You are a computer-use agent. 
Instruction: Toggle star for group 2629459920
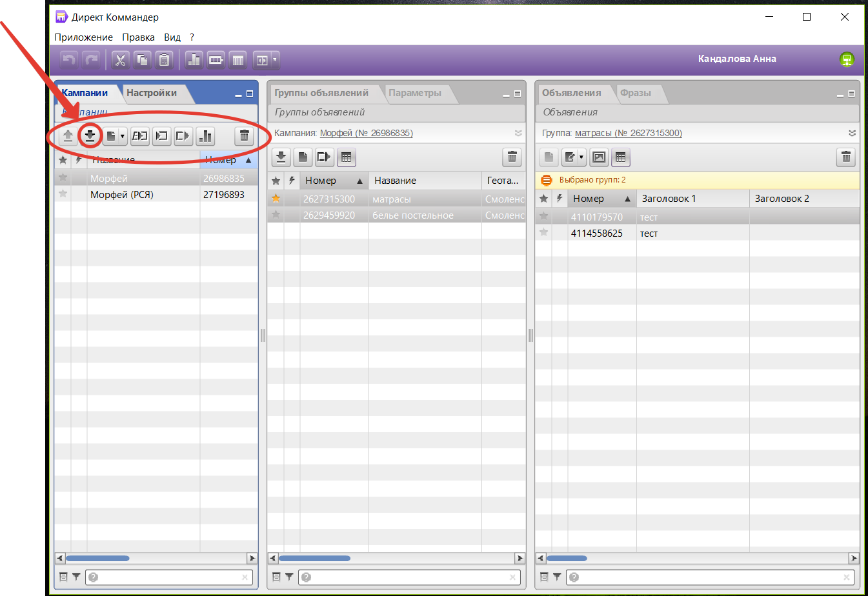pyautogui.click(x=276, y=215)
